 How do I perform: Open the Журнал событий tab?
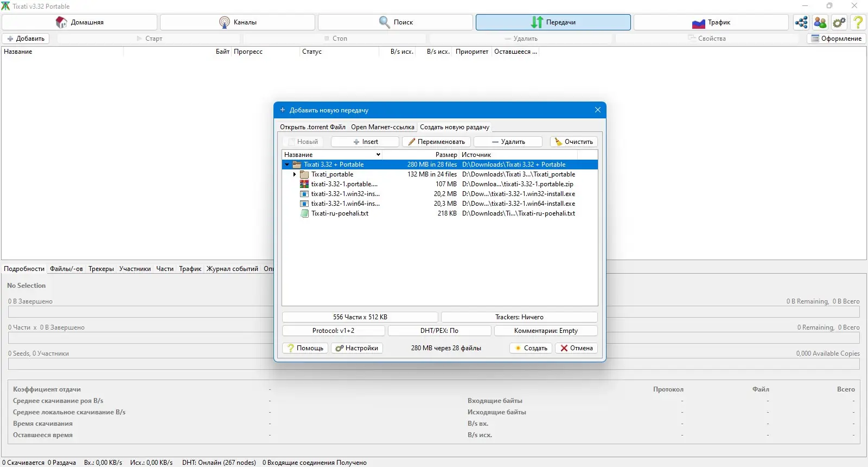click(x=233, y=269)
